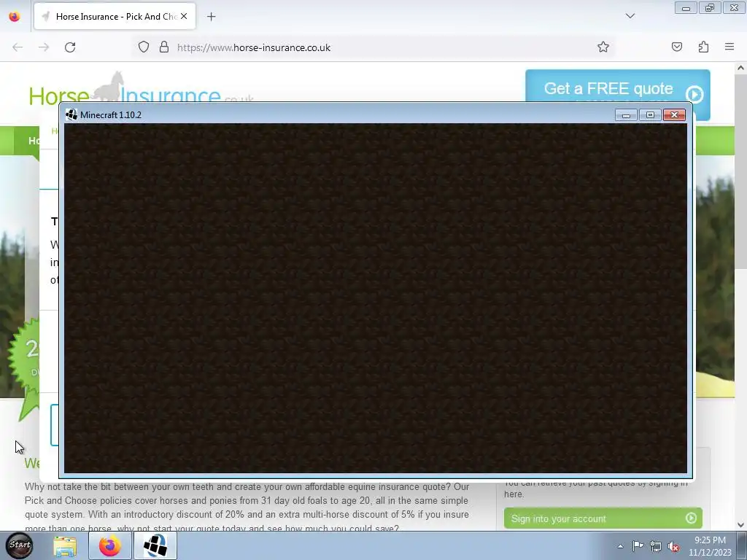The height and width of the screenshot is (560, 747).
Task: Select the Horse Insurance tab
Action: [x=115, y=16]
